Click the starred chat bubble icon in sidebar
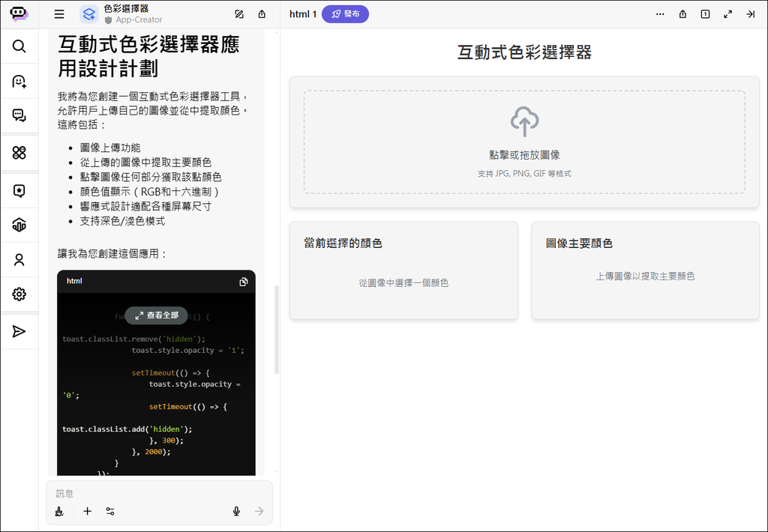 pyautogui.click(x=19, y=190)
